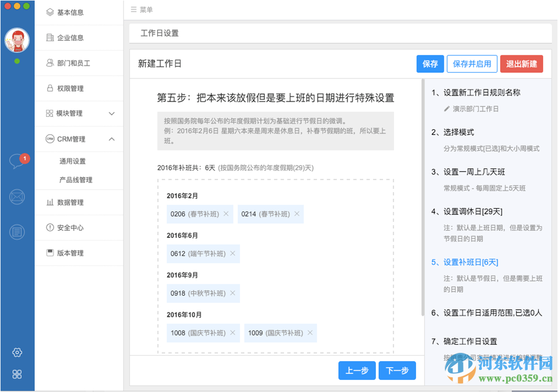Viewport: 558px width, 392px height.
Task: Click macOS green zoom window button
Action: 26,6
